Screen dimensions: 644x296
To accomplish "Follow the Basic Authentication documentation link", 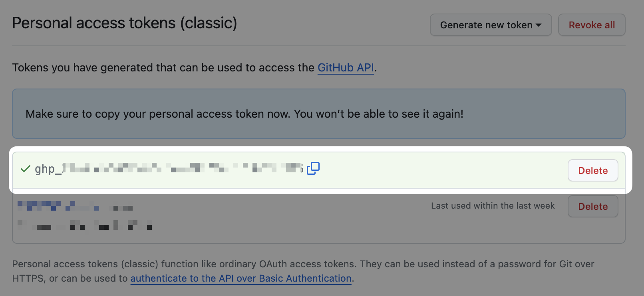I will 241,278.
